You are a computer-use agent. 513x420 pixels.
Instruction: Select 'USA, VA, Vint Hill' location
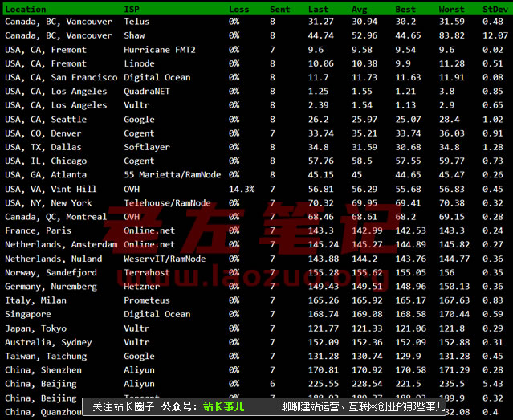pyautogui.click(x=51, y=189)
